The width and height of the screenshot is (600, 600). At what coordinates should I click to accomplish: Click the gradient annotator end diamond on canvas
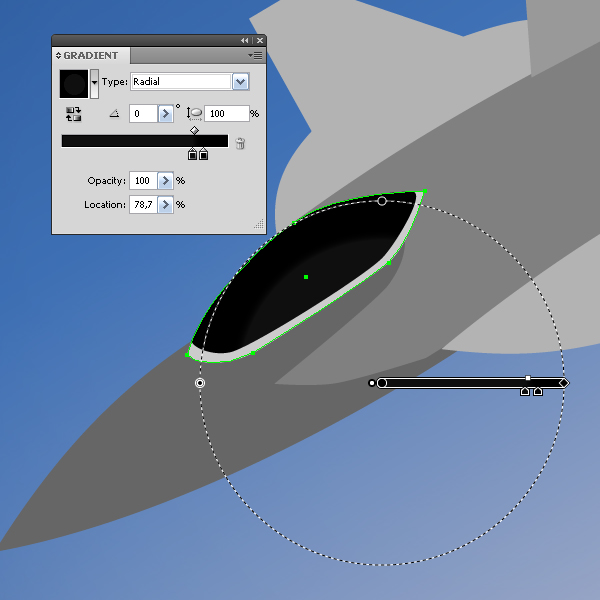(x=564, y=383)
